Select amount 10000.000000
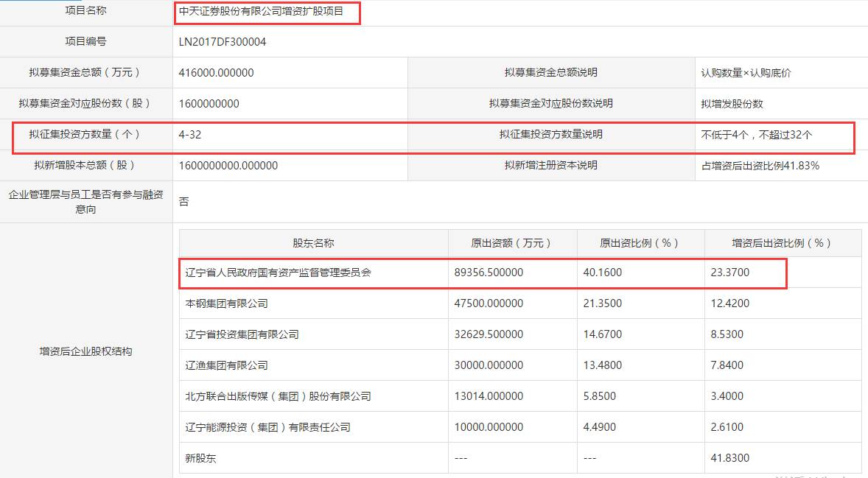Viewport: 868px width, 478px height. [489, 428]
